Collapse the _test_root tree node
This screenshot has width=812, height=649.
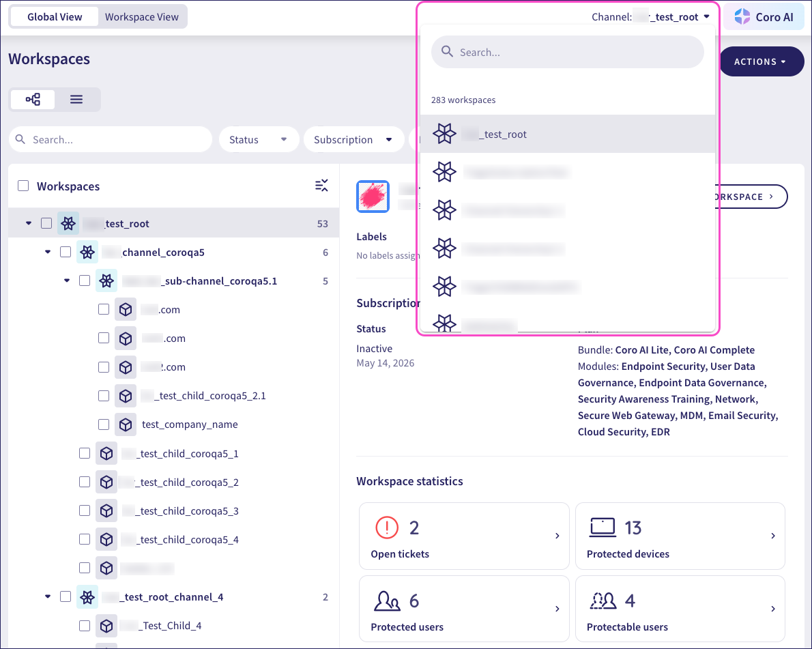pyautogui.click(x=29, y=223)
